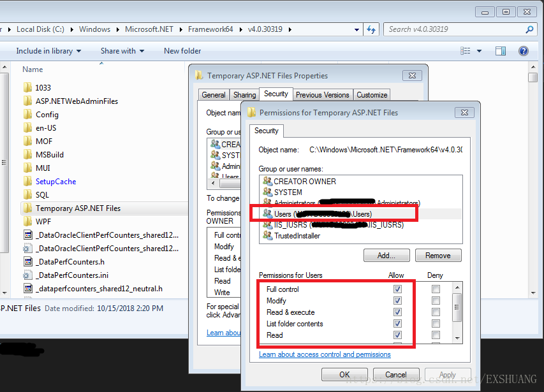
Task: Select the WPF folder icon
Action: pos(28,221)
